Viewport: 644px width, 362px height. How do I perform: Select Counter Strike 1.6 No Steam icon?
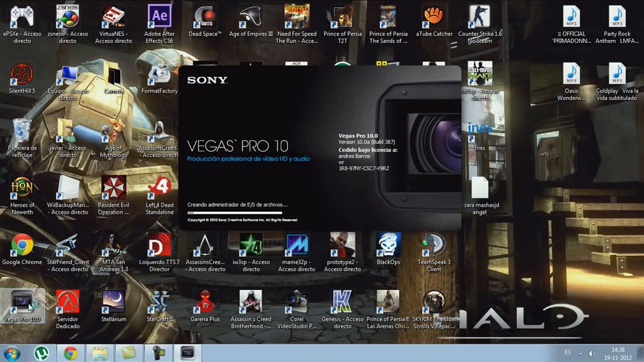(480, 23)
